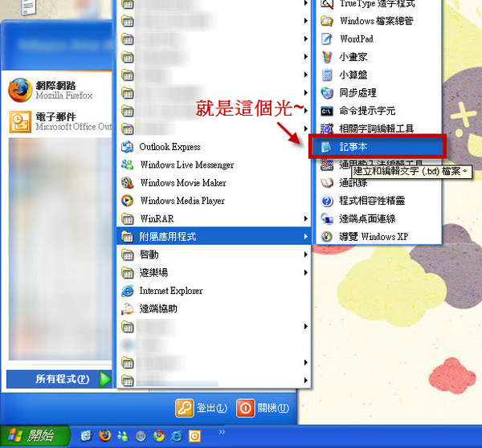Click the Windows Live Messenger icon
Viewport: 482px width, 448px height.
[127, 165]
